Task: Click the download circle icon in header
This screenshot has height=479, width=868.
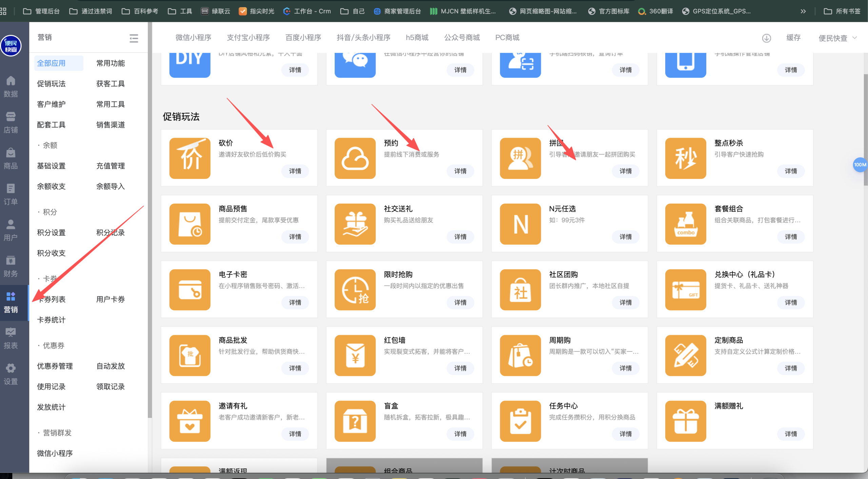Action: point(766,38)
